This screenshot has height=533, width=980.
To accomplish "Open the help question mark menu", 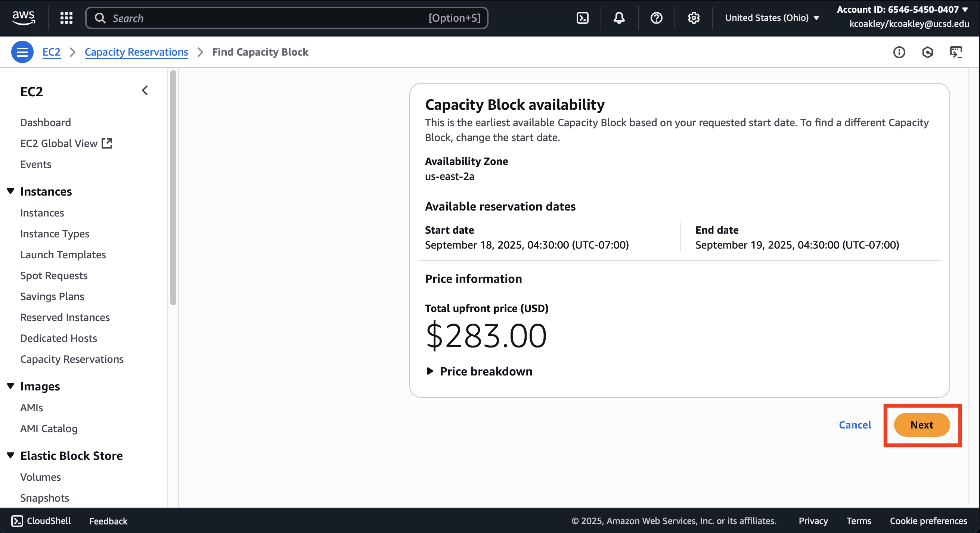I will click(656, 18).
